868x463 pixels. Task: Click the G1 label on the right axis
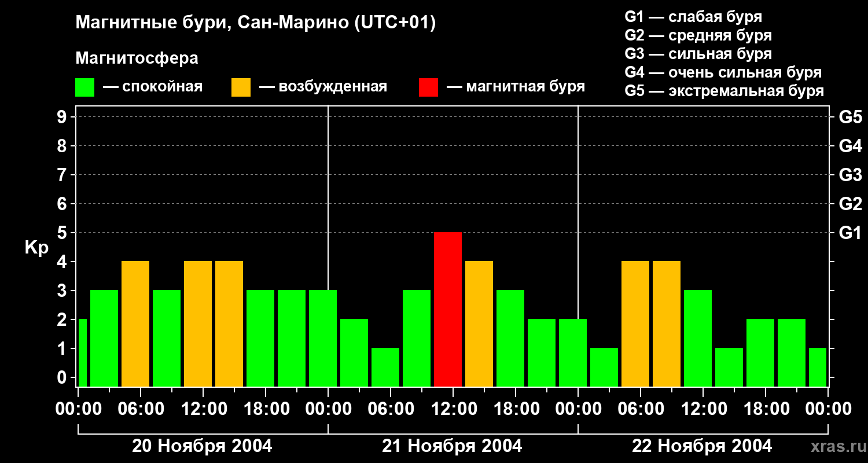click(850, 233)
